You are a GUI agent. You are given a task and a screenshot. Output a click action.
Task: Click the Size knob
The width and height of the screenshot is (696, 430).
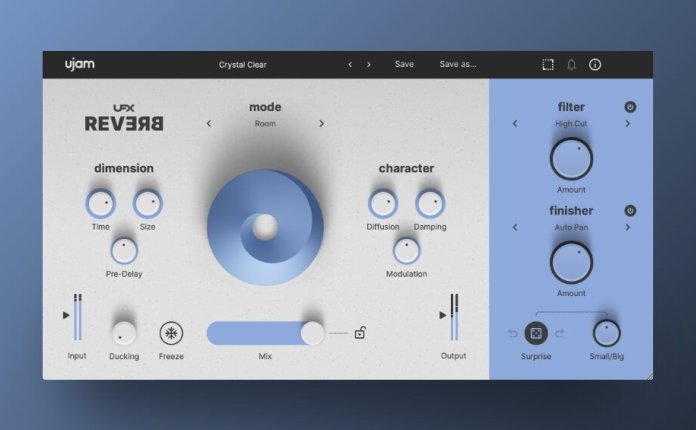point(147,204)
